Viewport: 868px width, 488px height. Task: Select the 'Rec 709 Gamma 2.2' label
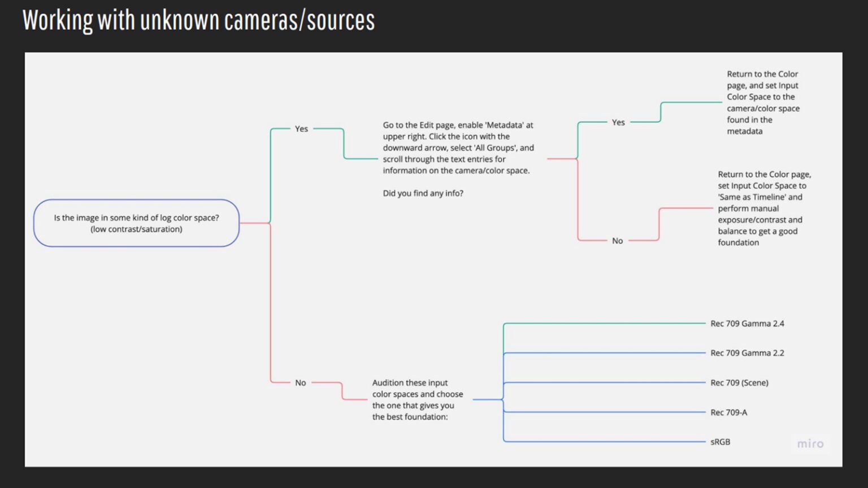pos(747,352)
